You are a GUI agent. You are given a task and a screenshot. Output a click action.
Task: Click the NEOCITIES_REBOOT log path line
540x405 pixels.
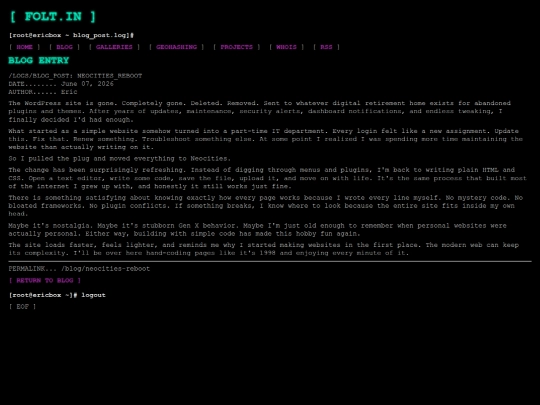(x=75, y=76)
